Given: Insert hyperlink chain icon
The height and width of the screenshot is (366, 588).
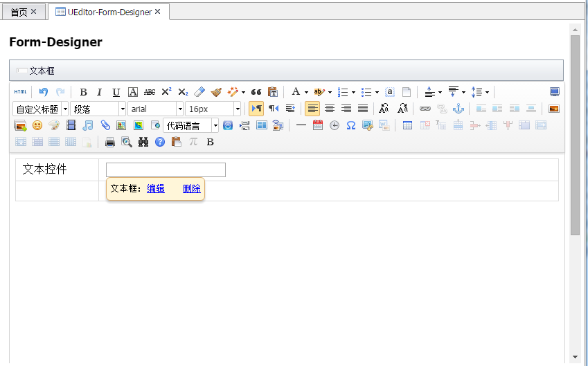Looking at the screenshot, I should tap(425, 109).
